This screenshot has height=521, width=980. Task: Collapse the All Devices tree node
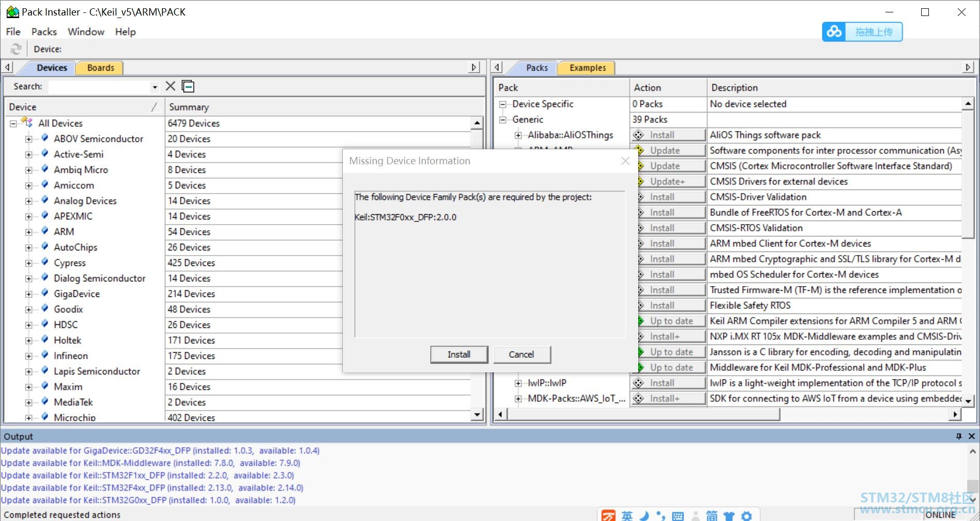[x=13, y=123]
